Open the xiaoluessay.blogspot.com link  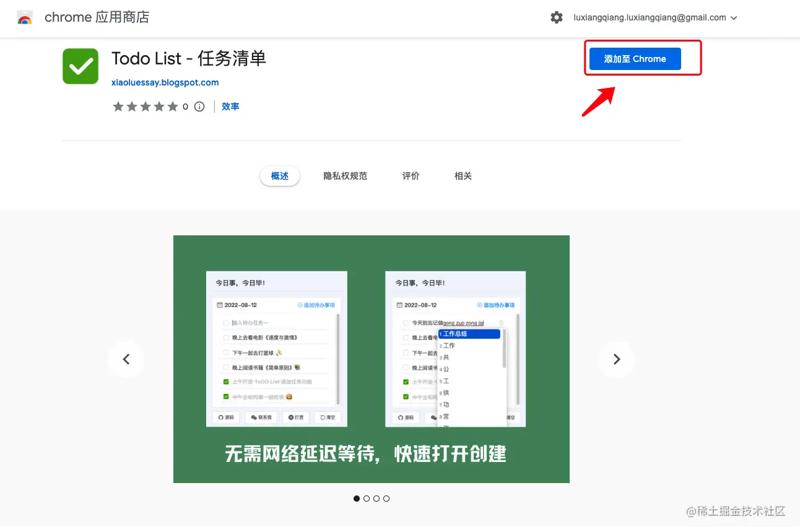click(x=165, y=82)
